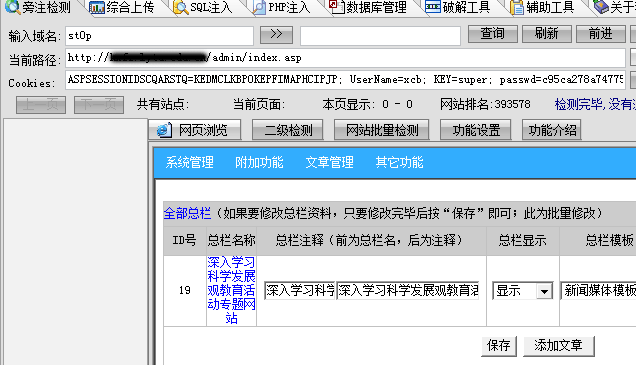The image size is (636, 365).
Task: Click the disabled 下一页 button
Action: coord(99,105)
